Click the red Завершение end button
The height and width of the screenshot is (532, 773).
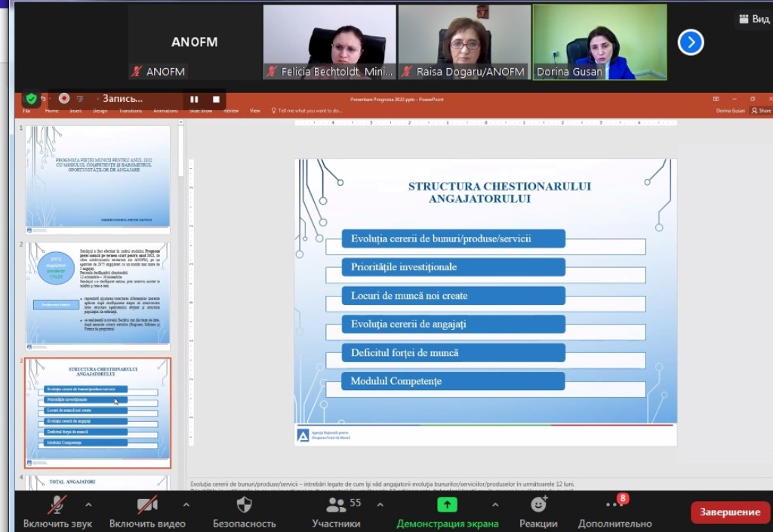click(x=730, y=512)
